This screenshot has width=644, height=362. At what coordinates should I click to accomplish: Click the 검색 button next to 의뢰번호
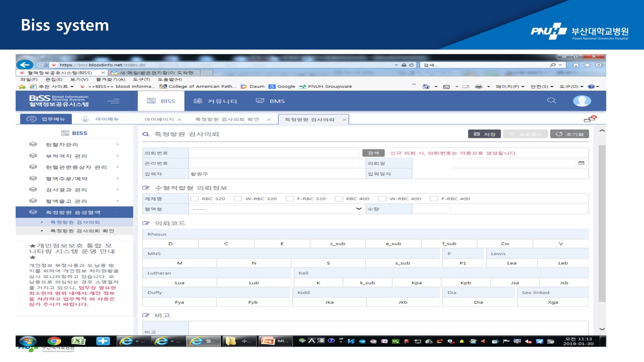pyautogui.click(x=373, y=153)
